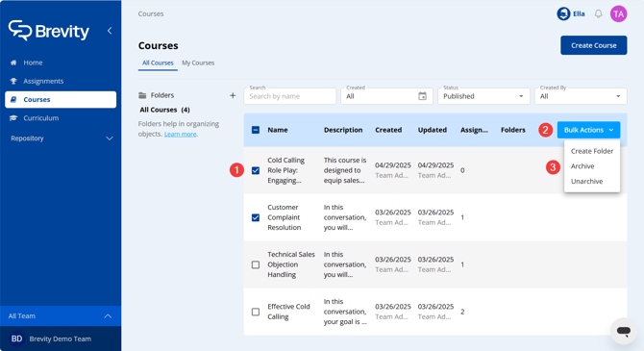Switch to the All Courses tab
This screenshot has height=351, width=644.
[158, 63]
